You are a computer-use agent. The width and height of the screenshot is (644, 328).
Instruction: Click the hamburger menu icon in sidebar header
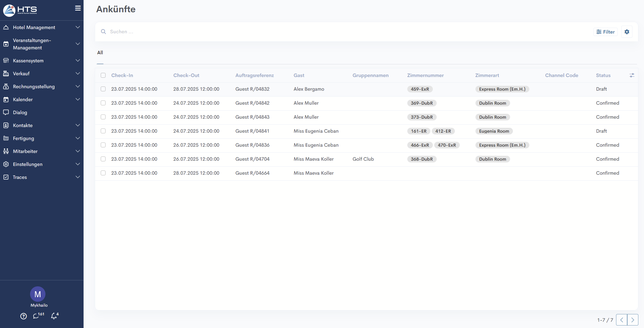(78, 8)
